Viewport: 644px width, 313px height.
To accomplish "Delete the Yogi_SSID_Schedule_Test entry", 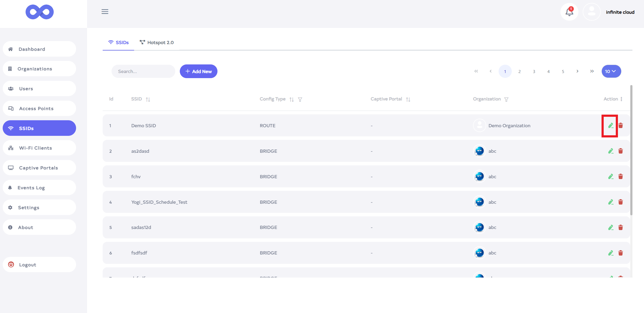I will pos(621,202).
